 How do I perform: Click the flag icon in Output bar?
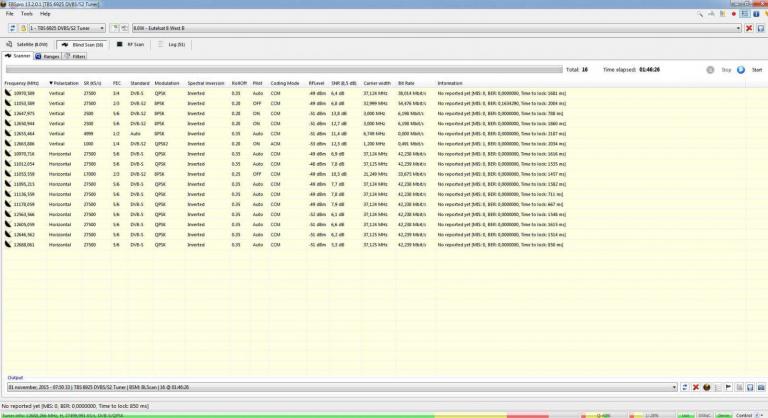tap(728, 386)
